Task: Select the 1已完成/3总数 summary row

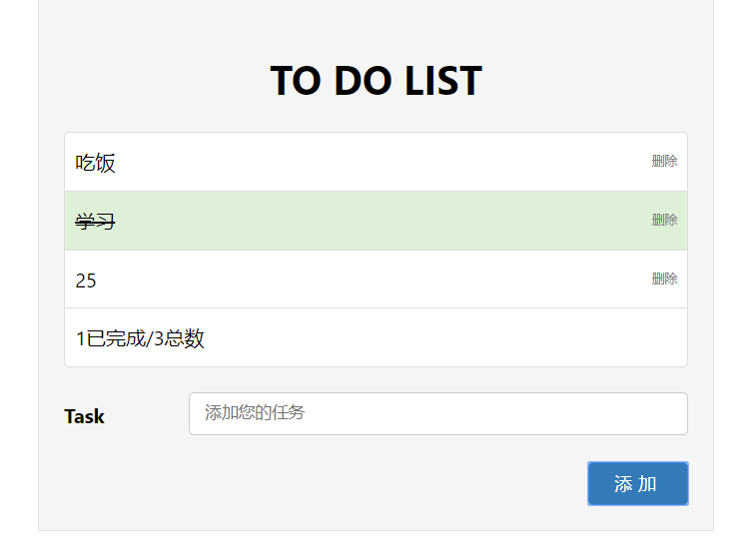Action: (x=376, y=338)
